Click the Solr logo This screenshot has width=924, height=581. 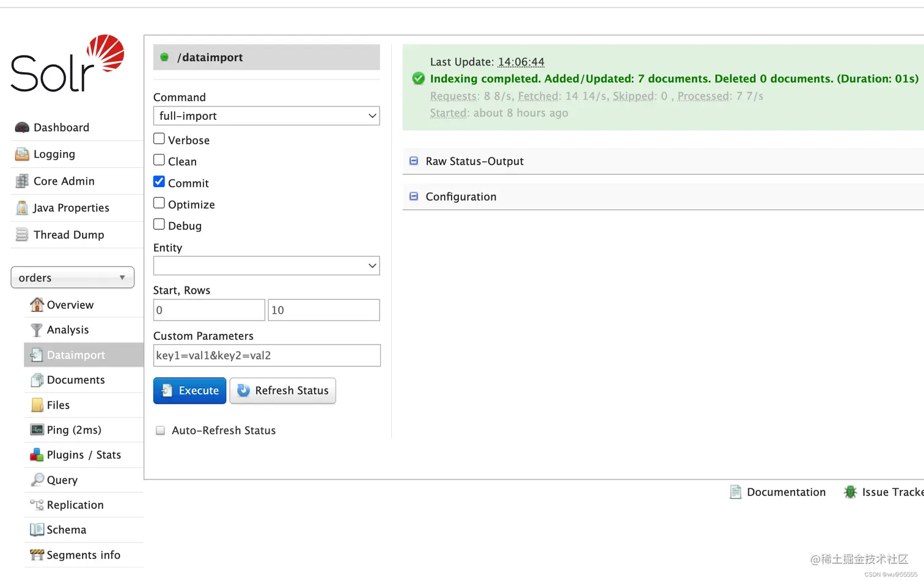67,64
